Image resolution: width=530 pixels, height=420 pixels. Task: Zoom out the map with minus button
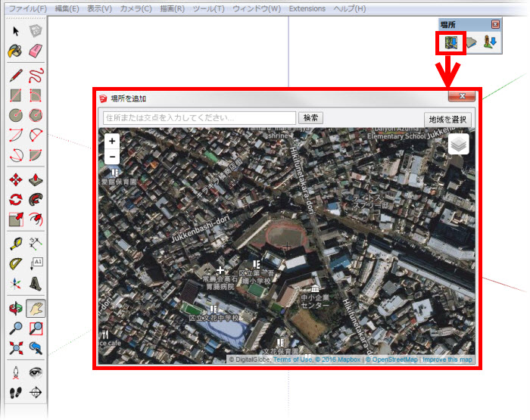[x=112, y=157]
